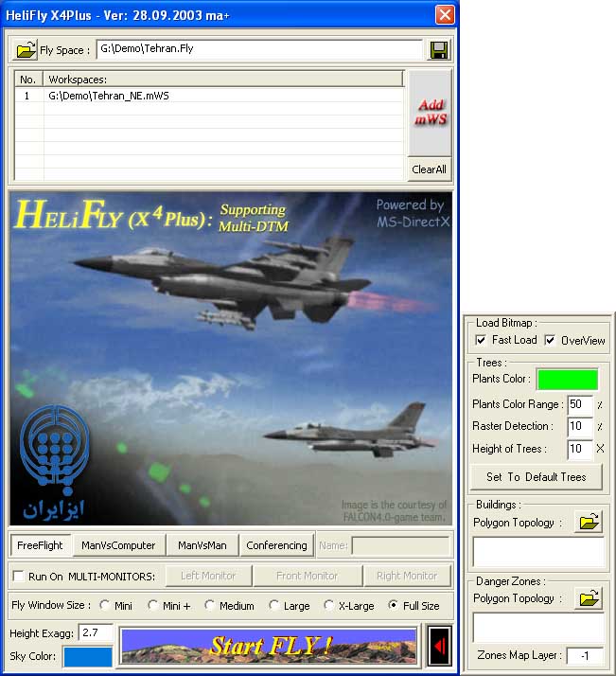616x676 pixels.
Task: Click the Right Monitor button
Action: (407, 576)
